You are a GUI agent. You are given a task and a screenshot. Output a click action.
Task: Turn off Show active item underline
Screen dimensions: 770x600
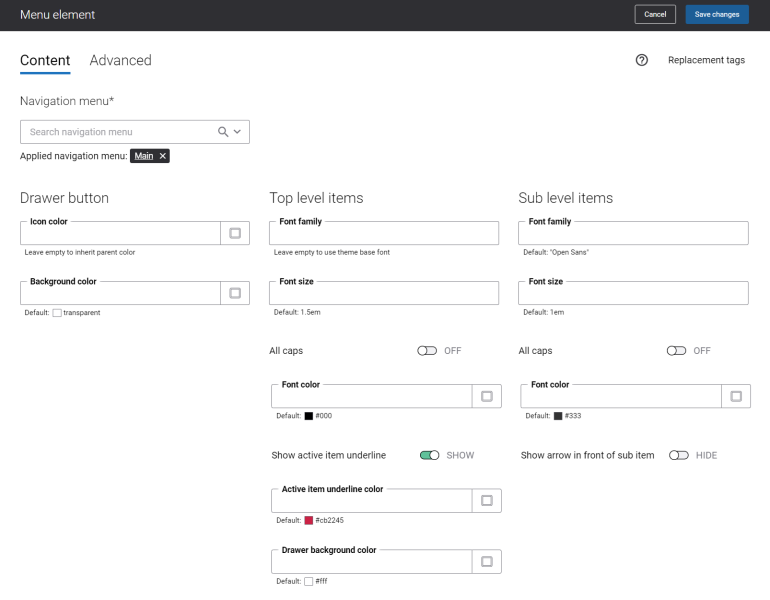430,455
